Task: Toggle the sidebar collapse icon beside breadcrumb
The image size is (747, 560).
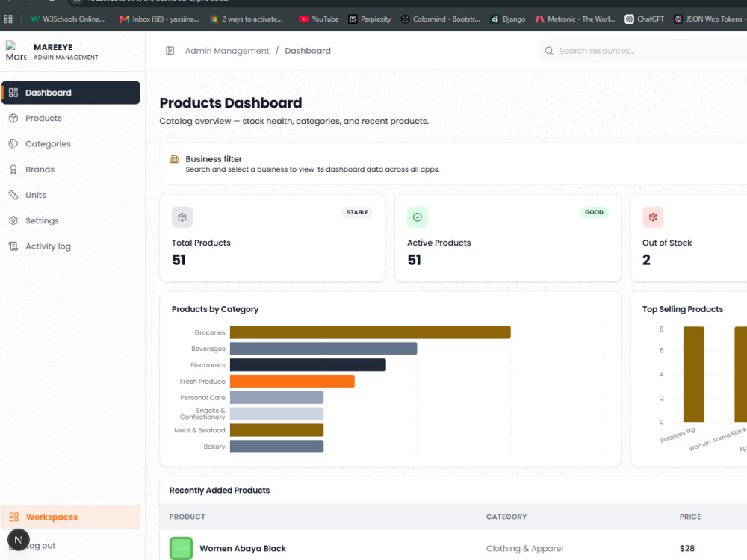Action: pos(170,51)
